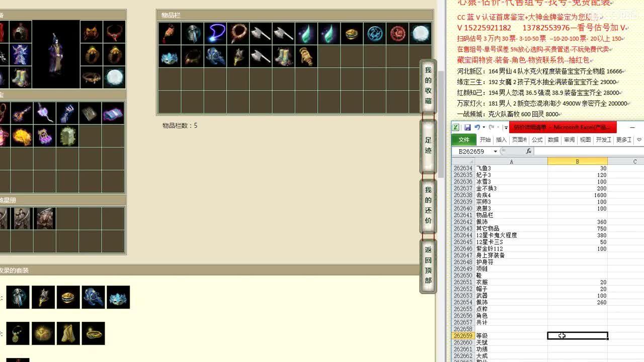644x362 pixels.
Task: Switch to Excel 审阅 ribbon tab
Action: [570, 140]
